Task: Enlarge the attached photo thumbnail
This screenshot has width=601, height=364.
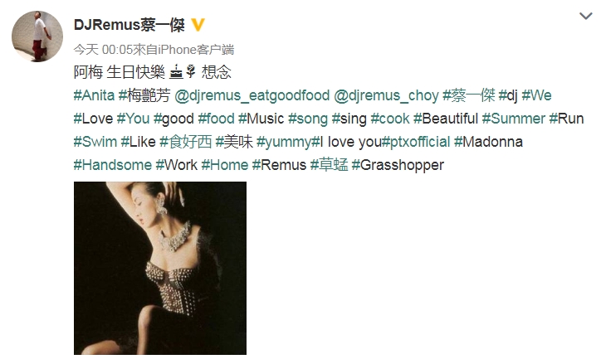Action: click(160, 268)
